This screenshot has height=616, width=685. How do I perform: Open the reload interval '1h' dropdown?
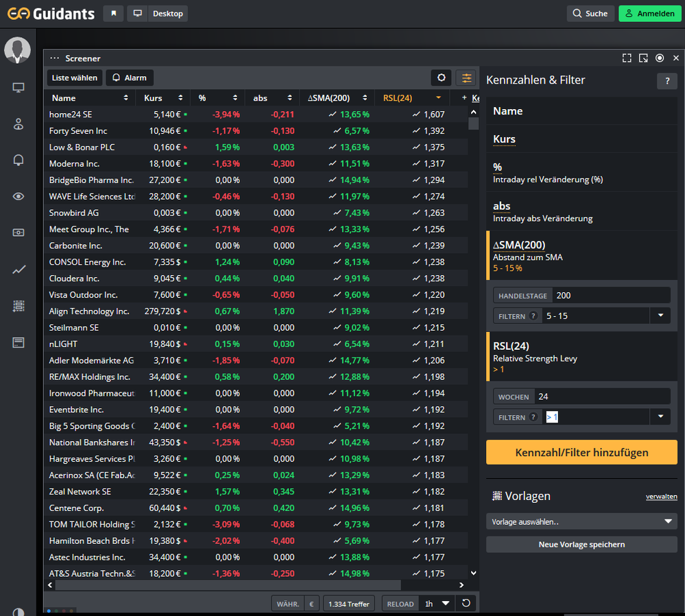tap(437, 604)
